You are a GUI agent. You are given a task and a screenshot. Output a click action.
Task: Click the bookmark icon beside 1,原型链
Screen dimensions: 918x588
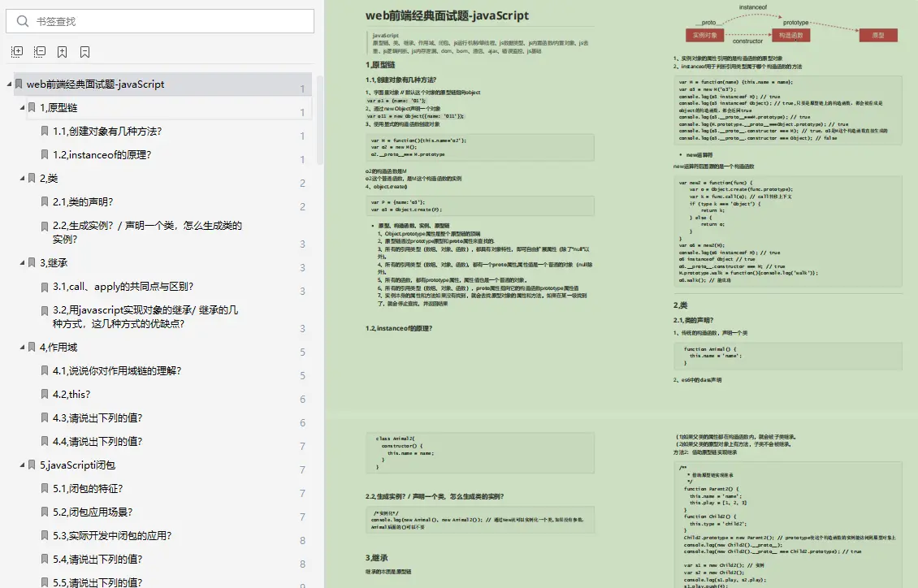[x=33, y=107]
